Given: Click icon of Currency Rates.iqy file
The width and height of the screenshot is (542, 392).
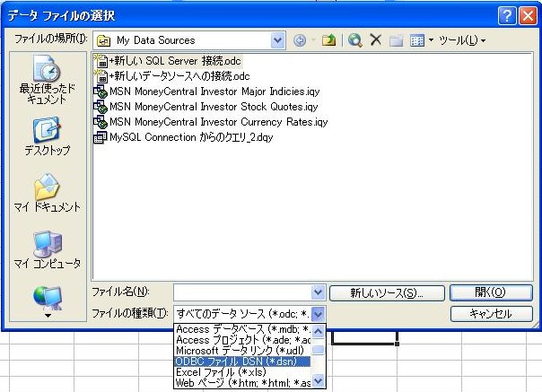Looking at the screenshot, I should tap(101, 122).
